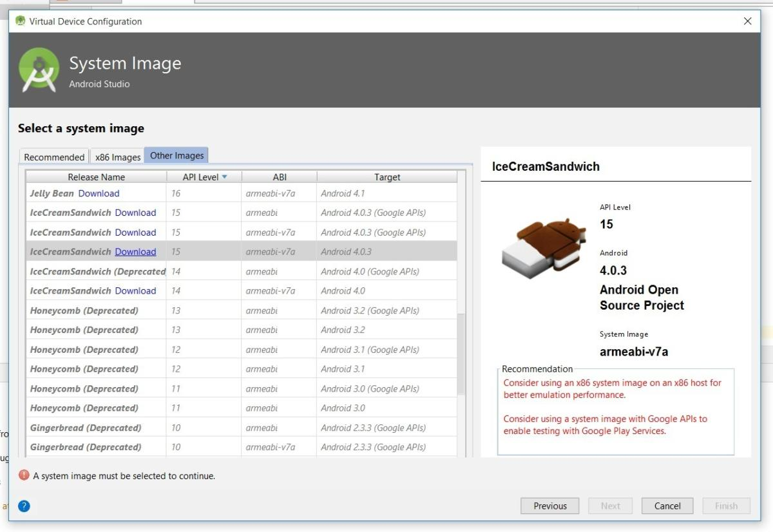This screenshot has height=532, width=773.
Task: Click the Android Open Source Project label
Action: (x=642, y=298)
